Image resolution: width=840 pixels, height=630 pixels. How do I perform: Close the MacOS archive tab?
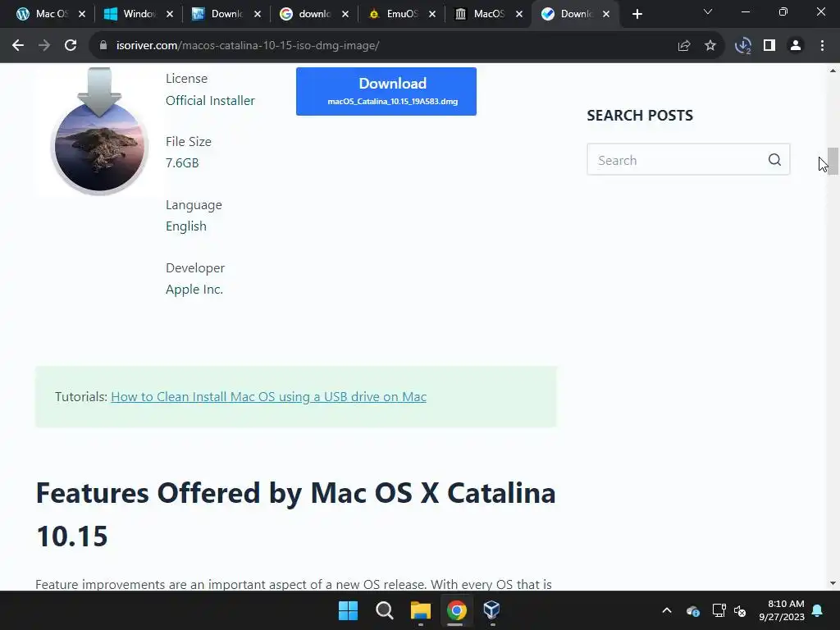(519, 15)
